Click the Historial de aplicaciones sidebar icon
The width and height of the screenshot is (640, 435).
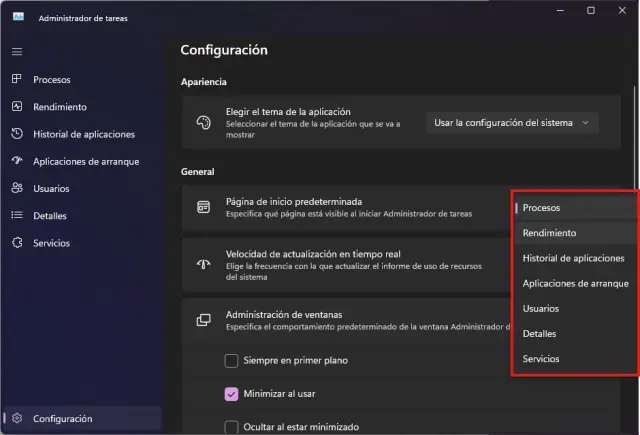click(x=16, y=134)
